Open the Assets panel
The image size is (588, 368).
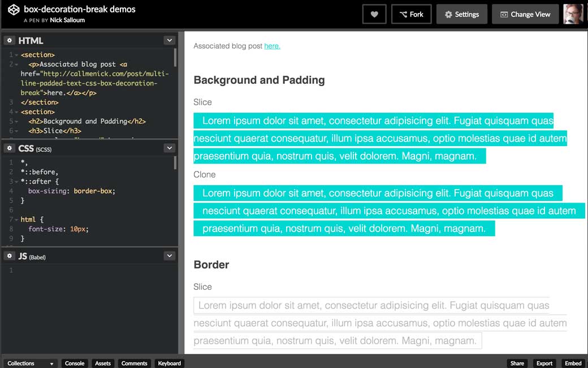tap(103, 363)
